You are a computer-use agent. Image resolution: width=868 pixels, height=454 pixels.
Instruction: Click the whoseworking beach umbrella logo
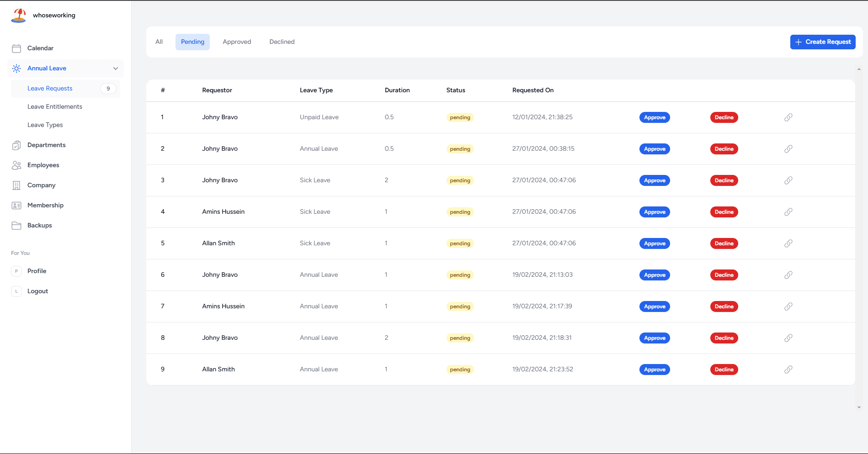pos(18,15)
